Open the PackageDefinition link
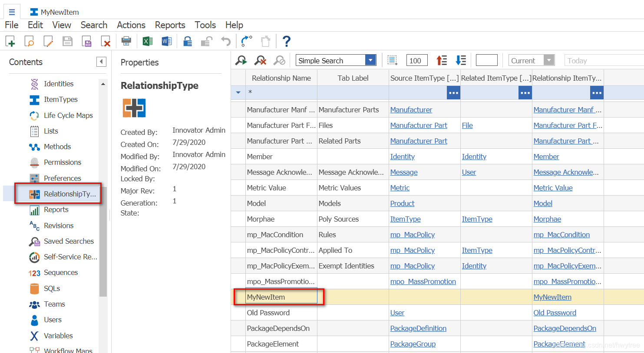The height and width of the screenshot is (353, 644). (x=418, y=328)
